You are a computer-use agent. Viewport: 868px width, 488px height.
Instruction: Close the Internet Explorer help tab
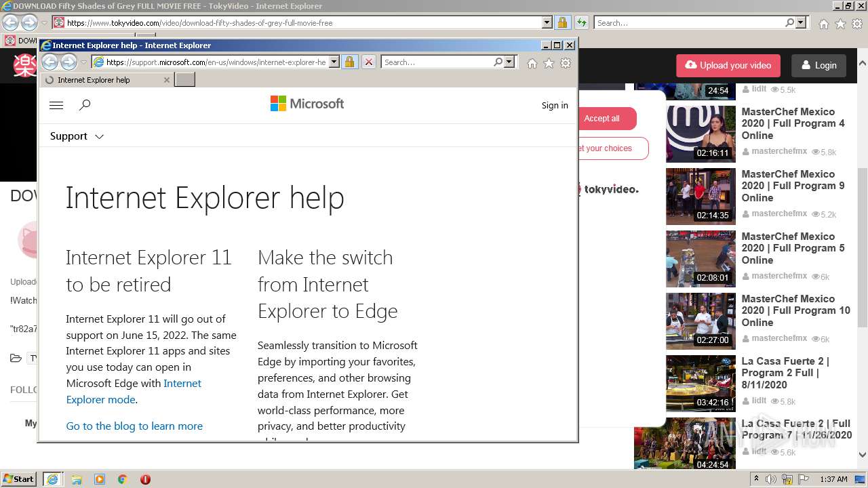[x=167, y=80]
